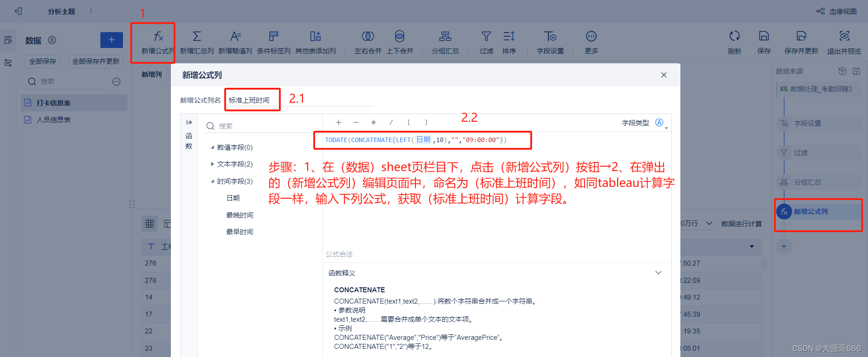Select the 最晚时间 field
Screen dimensions: 868x357
[x=240, y=215]
